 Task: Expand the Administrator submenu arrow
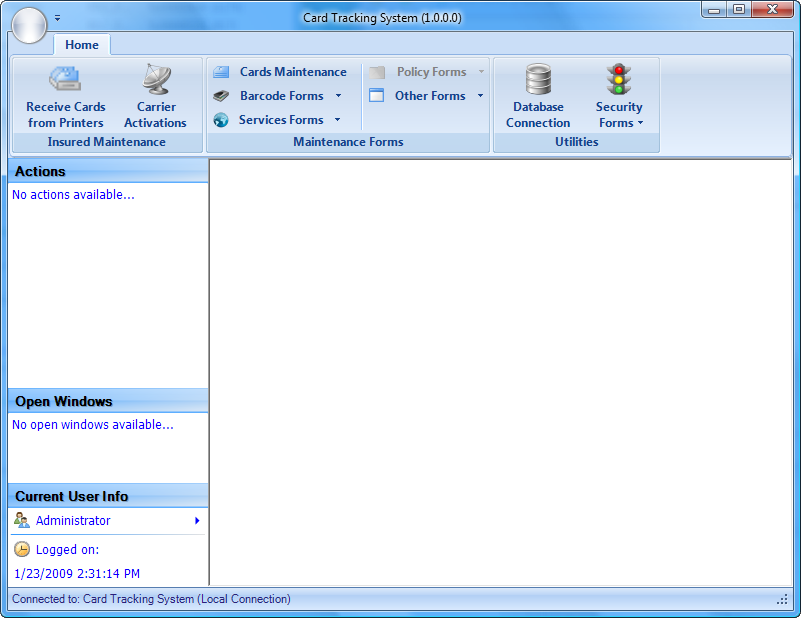[197, 520]
